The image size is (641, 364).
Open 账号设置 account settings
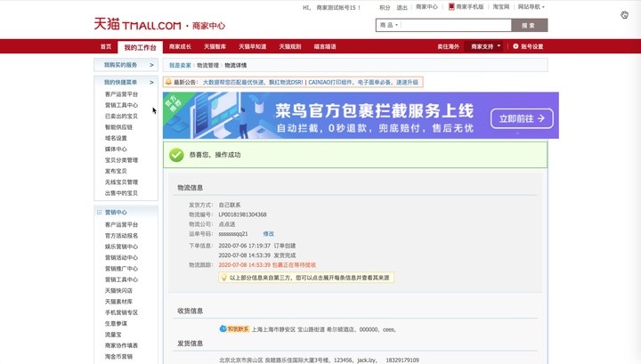531,46
